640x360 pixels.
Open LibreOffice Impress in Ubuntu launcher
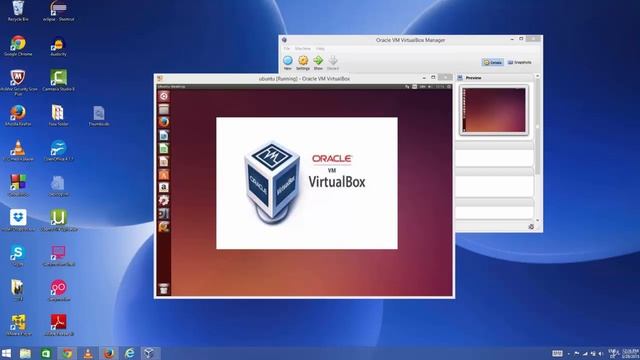point(164,161)
